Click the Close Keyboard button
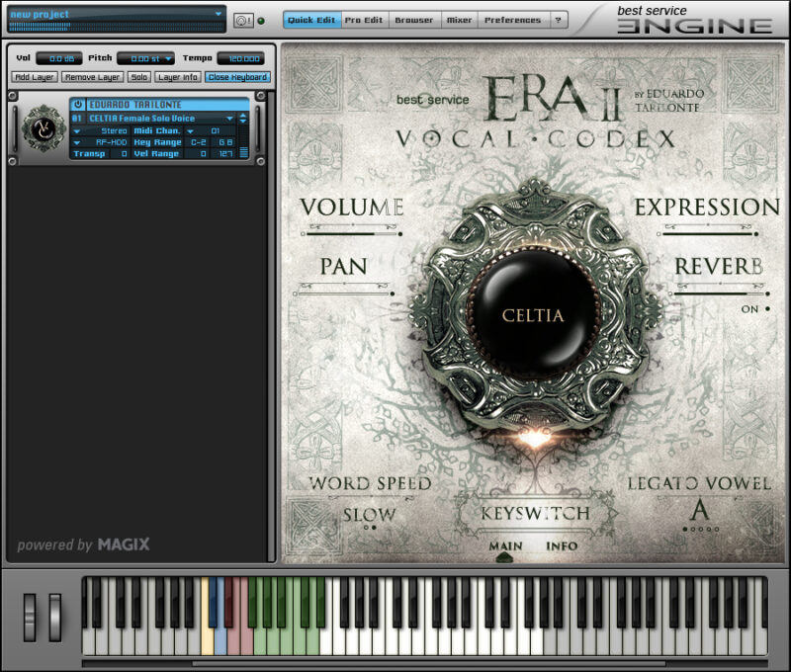791x672 pixels. (237, 77)
